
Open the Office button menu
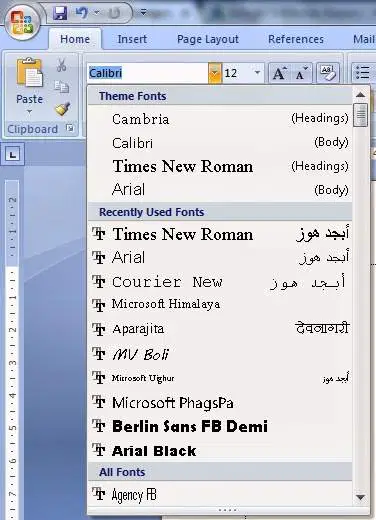coord(22,23)
